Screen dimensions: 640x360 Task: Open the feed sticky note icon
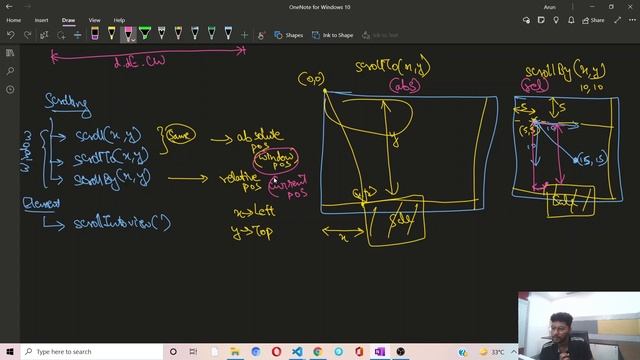click(x=541, y=20)
